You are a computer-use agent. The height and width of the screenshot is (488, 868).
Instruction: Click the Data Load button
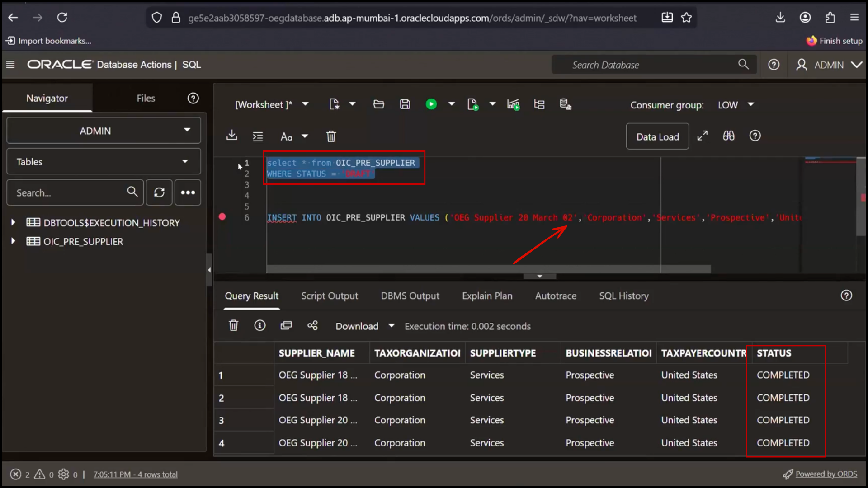(x=657, y=136)
